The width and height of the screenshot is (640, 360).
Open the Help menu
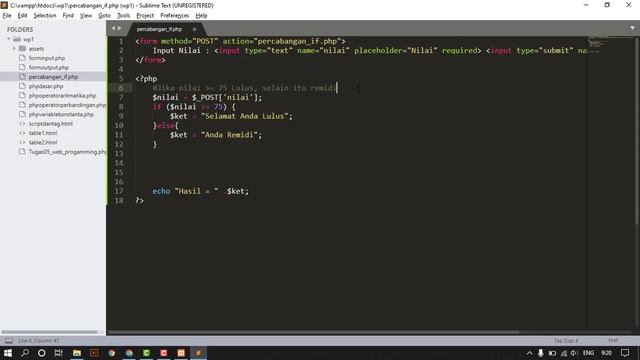(201, 16)
